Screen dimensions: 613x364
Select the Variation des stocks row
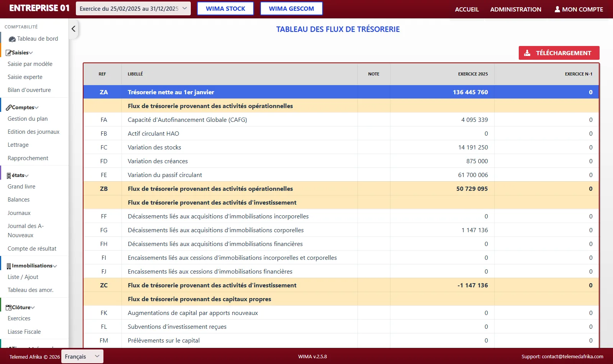[341, 147]
